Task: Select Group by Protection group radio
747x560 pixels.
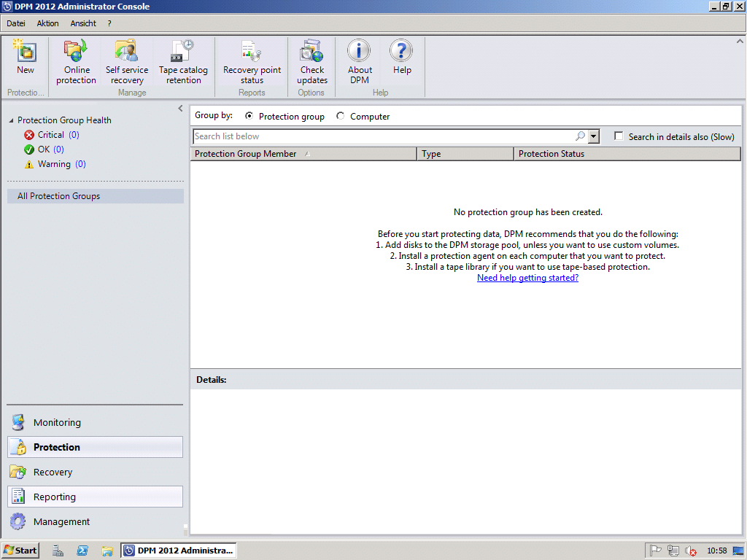Action: pos(249,116)
